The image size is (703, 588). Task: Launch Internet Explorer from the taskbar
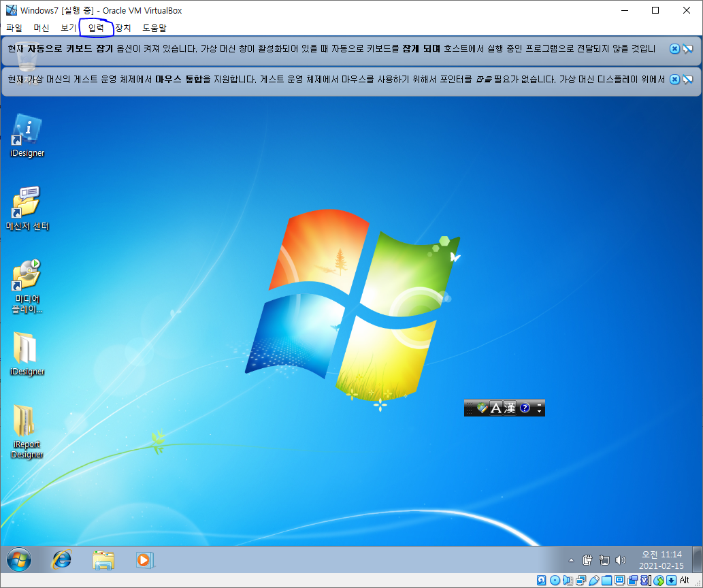(x=61, y=559)
